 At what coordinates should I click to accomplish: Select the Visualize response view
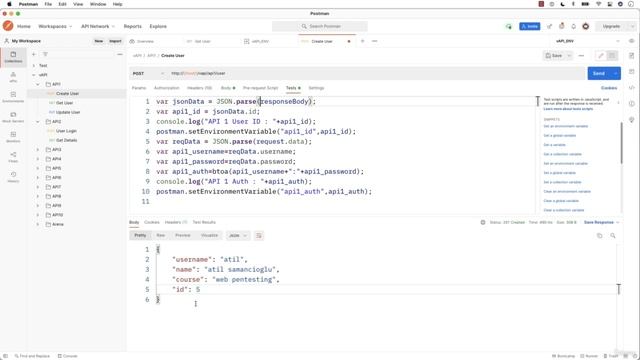[x=209, y=236]
